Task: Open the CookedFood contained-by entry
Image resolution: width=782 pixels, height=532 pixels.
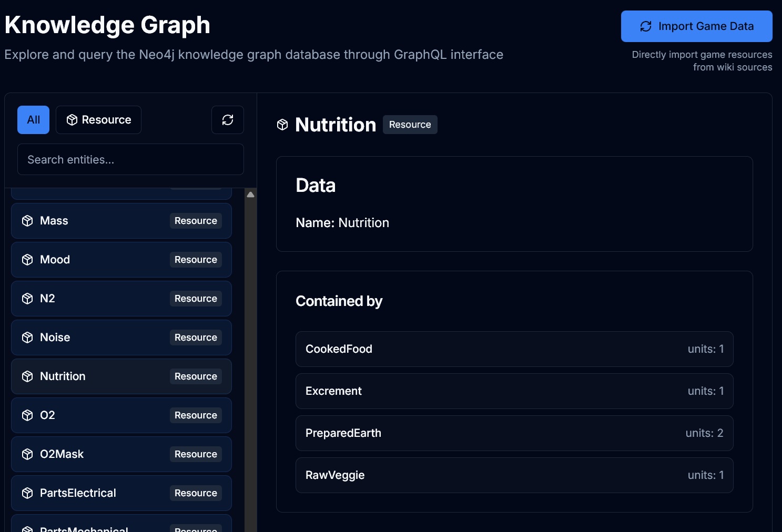Action: click(x=514, y=349)
